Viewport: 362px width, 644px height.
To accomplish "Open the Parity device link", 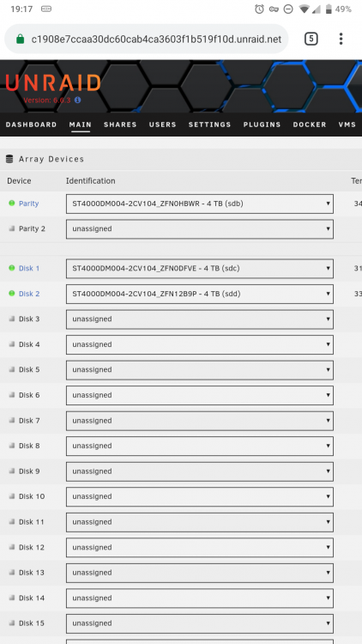I will pos(28,204).
